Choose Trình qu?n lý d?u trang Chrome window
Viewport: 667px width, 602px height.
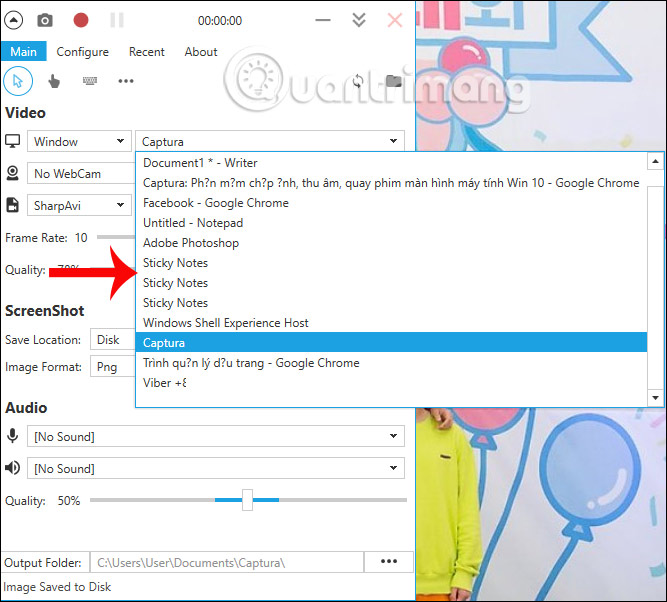point(391,363)
